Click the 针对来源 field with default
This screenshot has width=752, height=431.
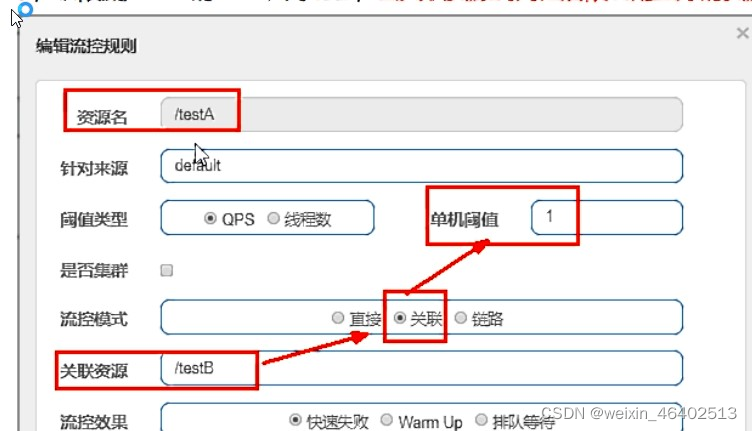(422, 166)
